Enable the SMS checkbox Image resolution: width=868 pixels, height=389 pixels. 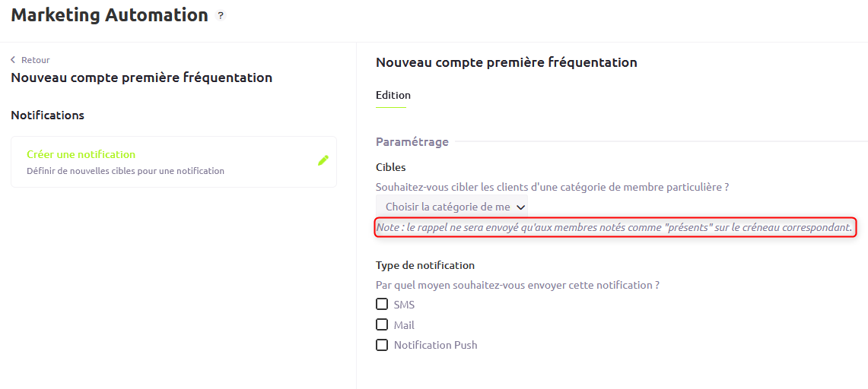click(x=381, y=305)
